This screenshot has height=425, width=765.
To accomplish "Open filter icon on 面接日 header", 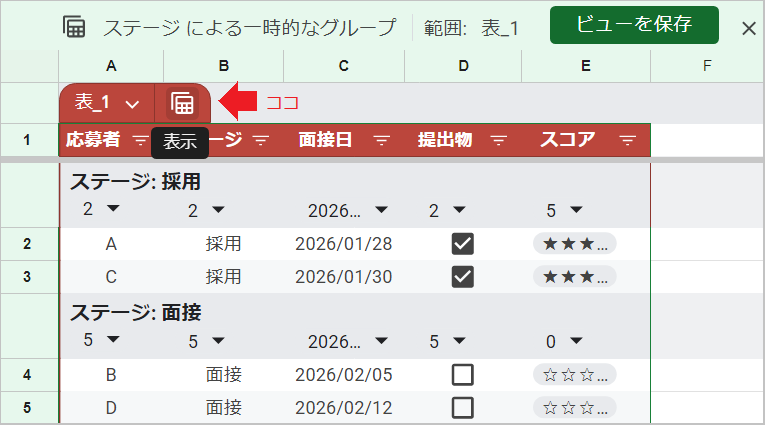I will pos(381,141).
